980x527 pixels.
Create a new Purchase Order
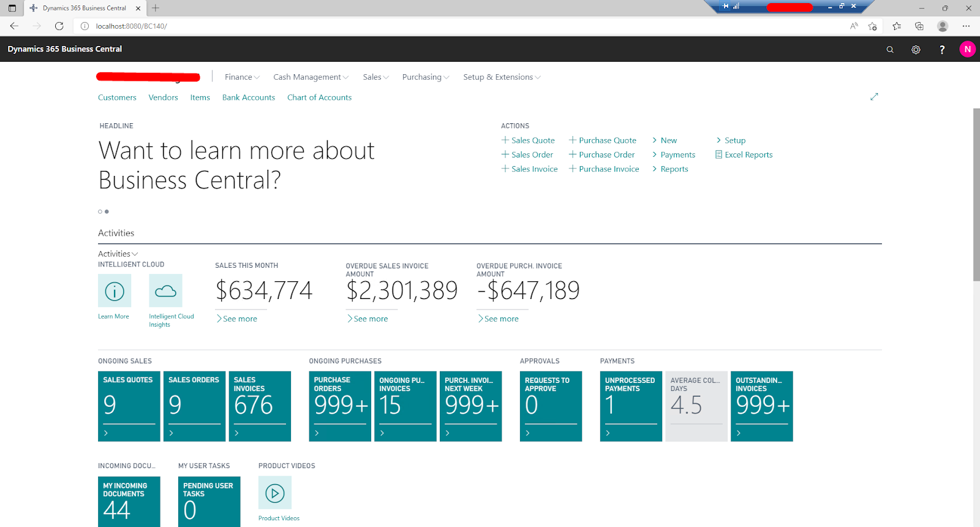click(602, 154)
